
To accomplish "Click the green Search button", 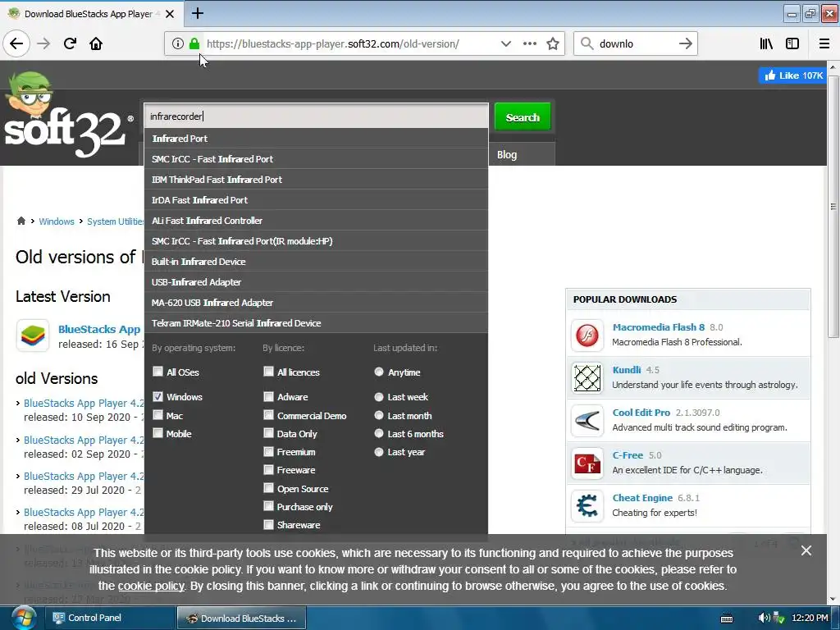I will (x=523, y=116).
